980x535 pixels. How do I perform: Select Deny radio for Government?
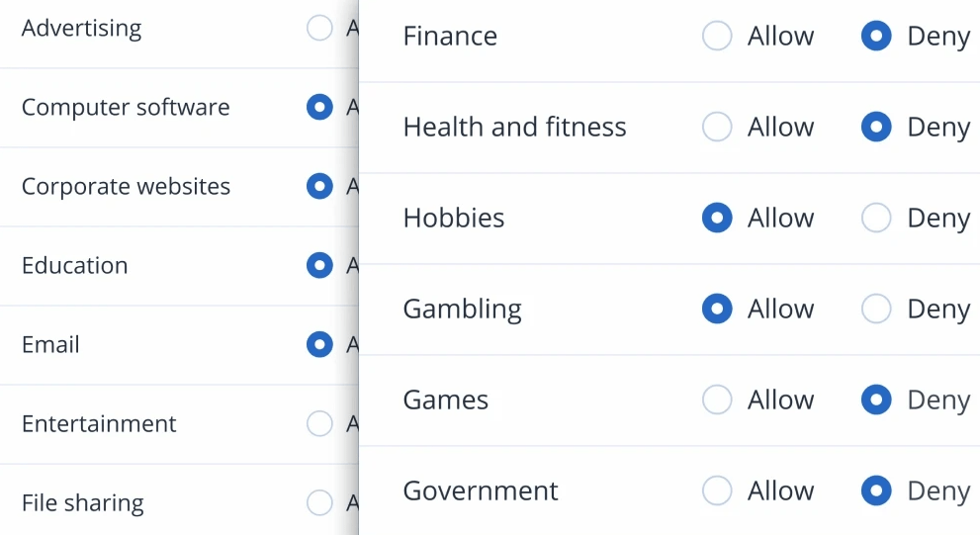coord(876,491)
